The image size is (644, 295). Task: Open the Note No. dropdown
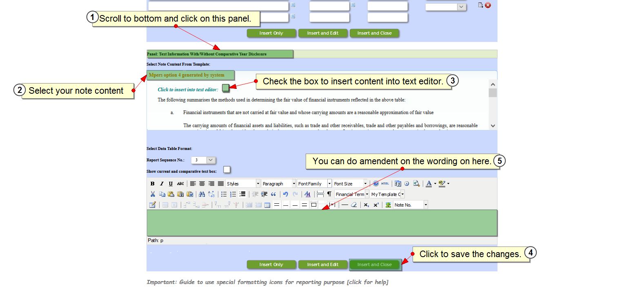(x=425, y=205)
